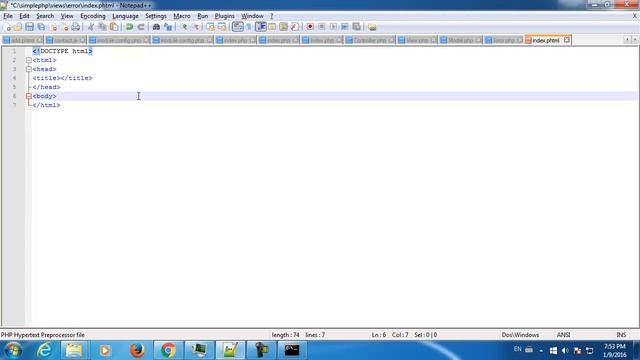Close the active index.phtml tab

(x=567, y=40)
